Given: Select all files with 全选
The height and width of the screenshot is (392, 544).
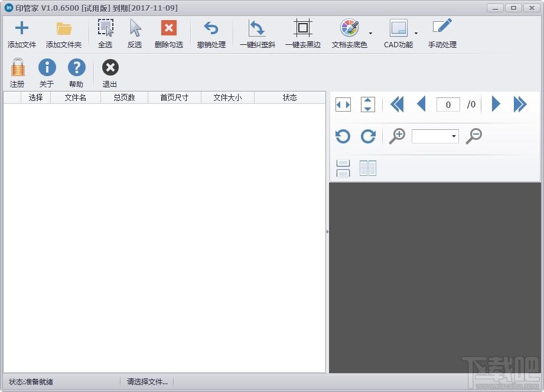Looking at the screenshot, I should click(x=105, y=34).
